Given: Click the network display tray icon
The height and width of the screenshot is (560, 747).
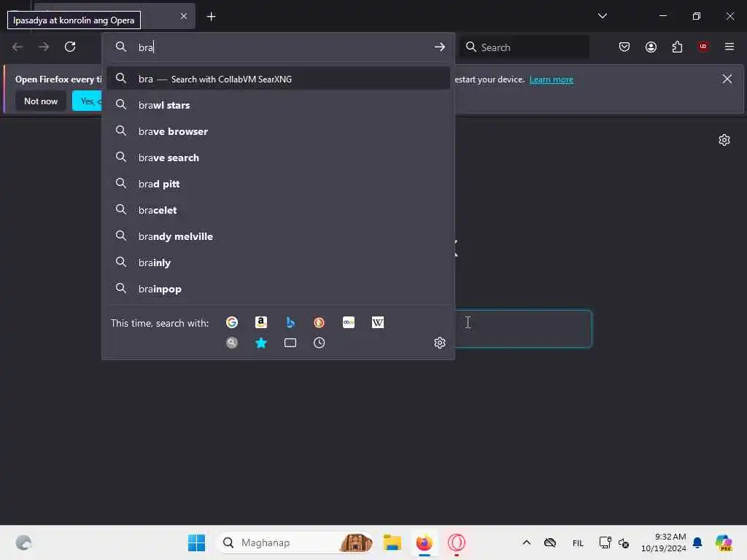Looking at the screenshot, I should (x=605, y=542).
